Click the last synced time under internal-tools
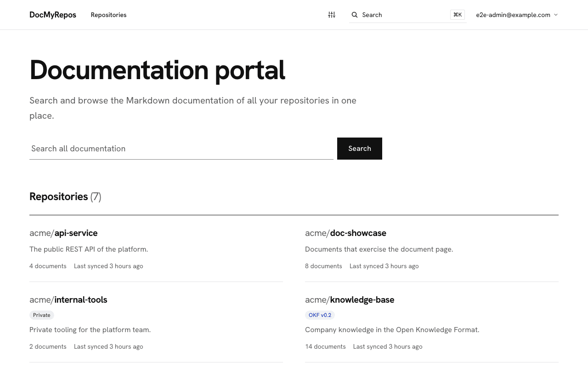 click(108, 346)
